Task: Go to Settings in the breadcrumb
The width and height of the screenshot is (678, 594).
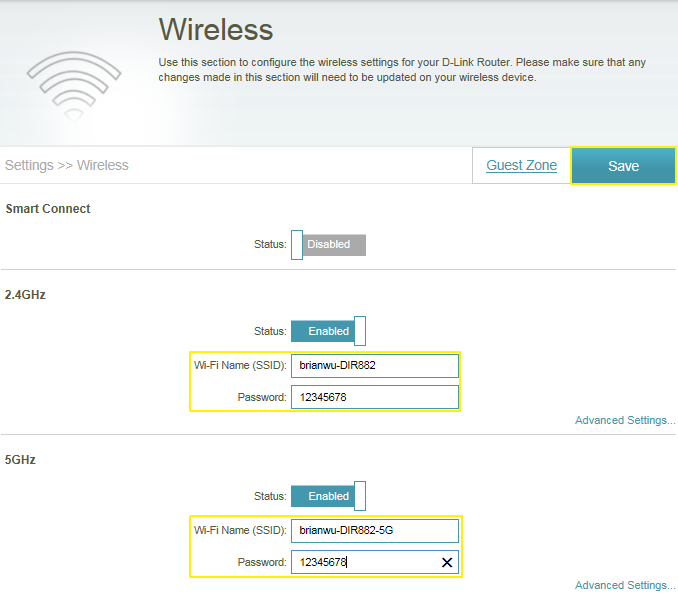Action: coord(29,165)
